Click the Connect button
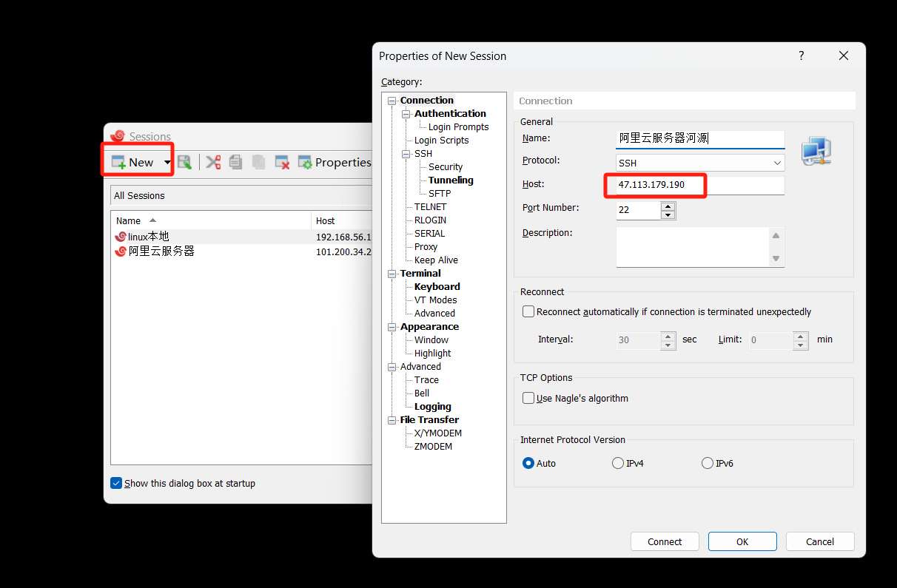 click(x=665, y=541)
